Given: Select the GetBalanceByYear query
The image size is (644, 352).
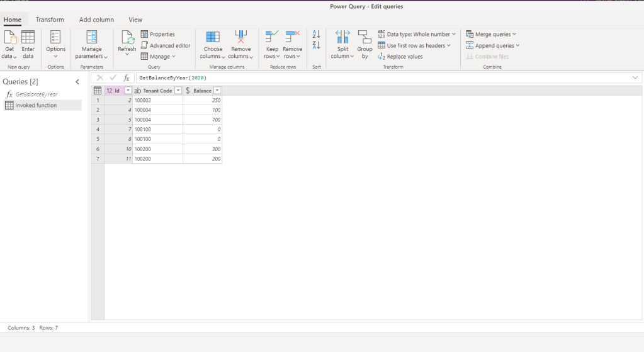Looking at the screenshot, I should [x=37, y=94].
